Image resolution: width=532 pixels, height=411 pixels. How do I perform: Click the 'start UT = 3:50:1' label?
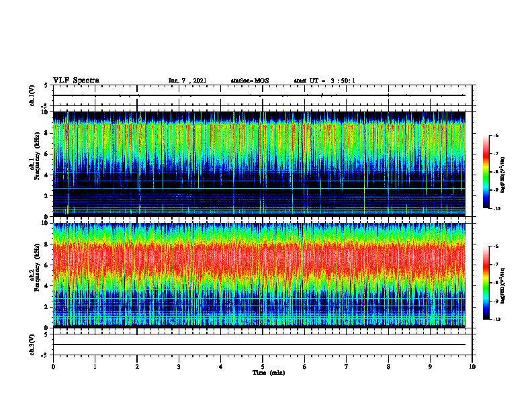point(324,81)
